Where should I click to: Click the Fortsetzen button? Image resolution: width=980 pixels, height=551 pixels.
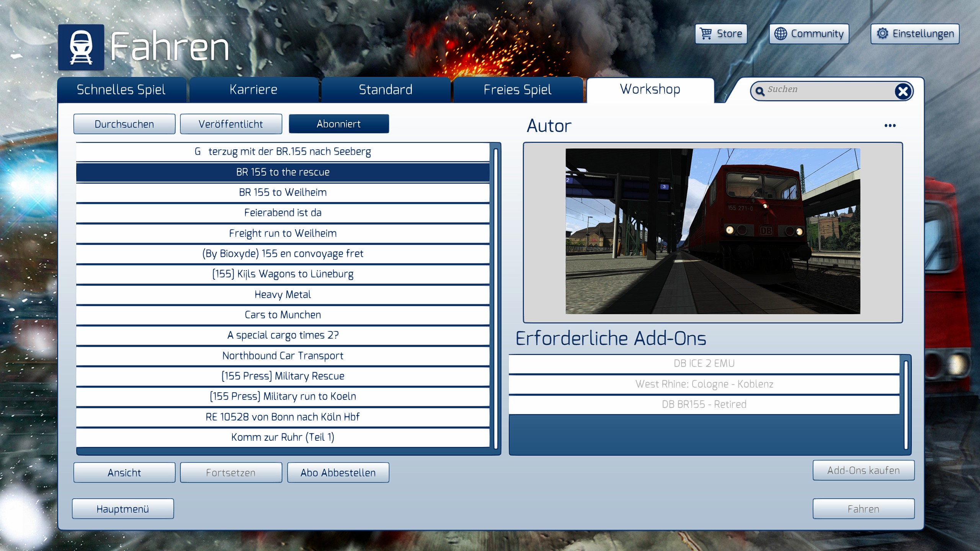coord(231,473)
